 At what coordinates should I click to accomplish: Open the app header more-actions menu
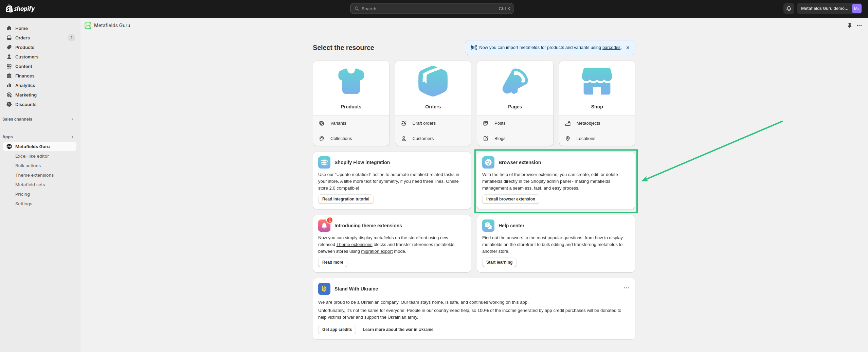[x=859, y=25]
